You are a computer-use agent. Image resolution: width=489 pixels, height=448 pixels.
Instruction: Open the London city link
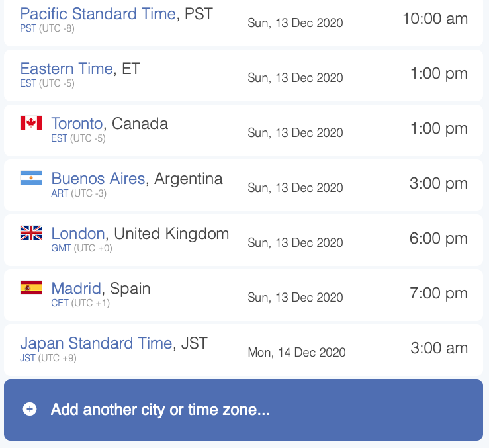tap(78, 234)
